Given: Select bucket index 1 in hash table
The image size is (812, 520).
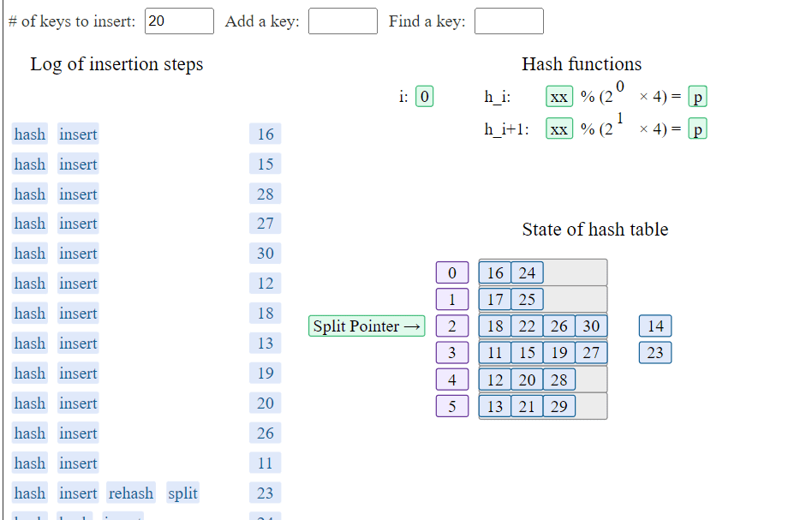Looking at the screenshot, I should click(452, 299).
